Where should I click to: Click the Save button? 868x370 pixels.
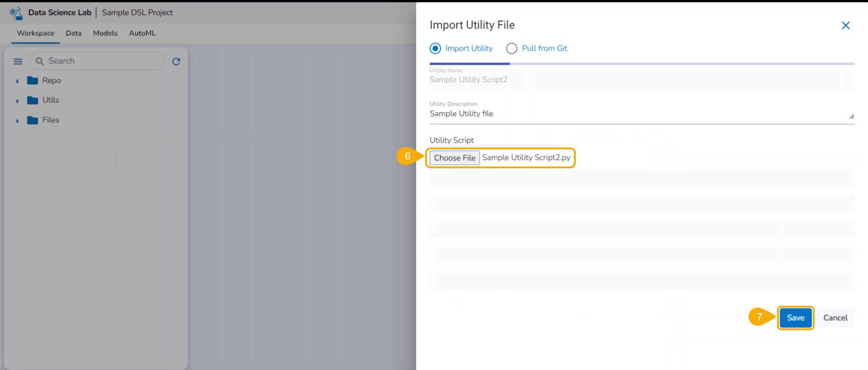click(x=795, y=318)
